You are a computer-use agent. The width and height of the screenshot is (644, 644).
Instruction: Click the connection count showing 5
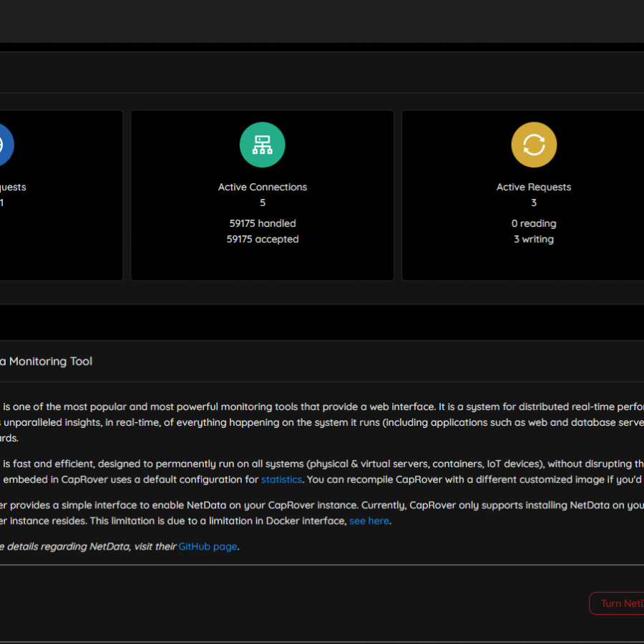pyautogui.click(x=262, y=203)
